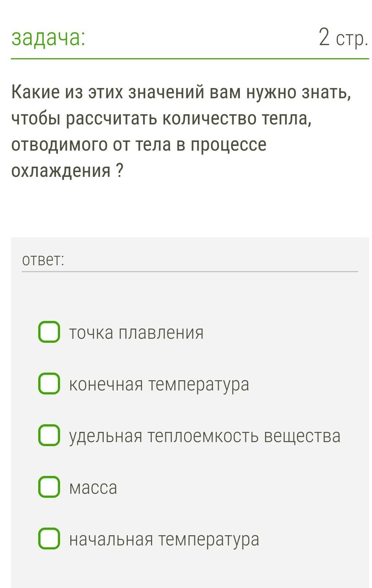This screenshot has width=372, height=588.
Task: Click the question line starting 'Какие из этих'
Action: 181,92
